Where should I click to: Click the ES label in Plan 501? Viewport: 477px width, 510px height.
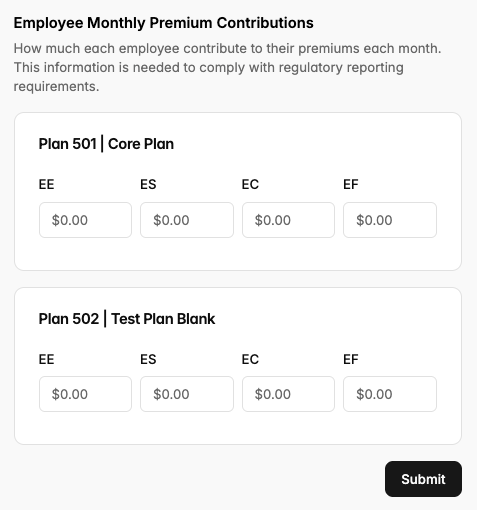pyautogui.click(x=148, y=184)
